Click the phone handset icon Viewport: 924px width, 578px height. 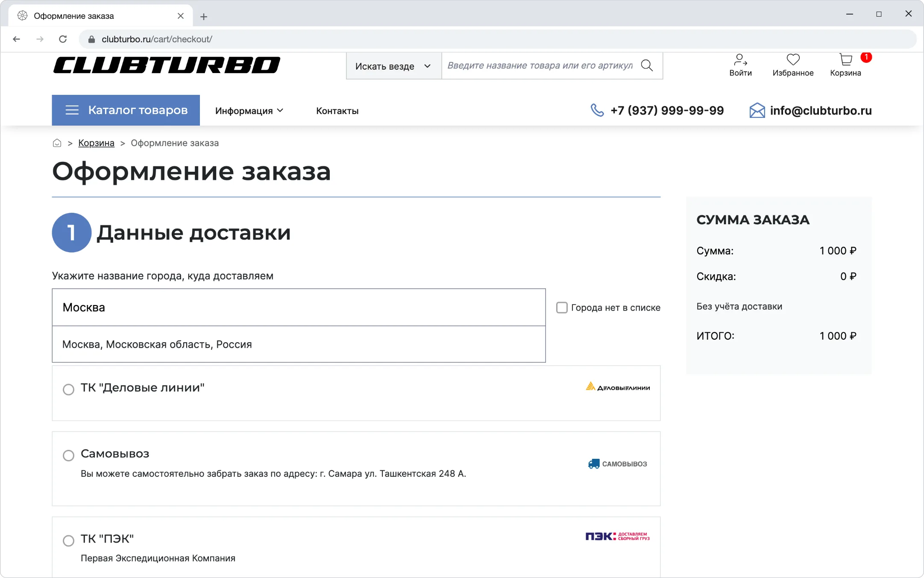tap(597, 110)
